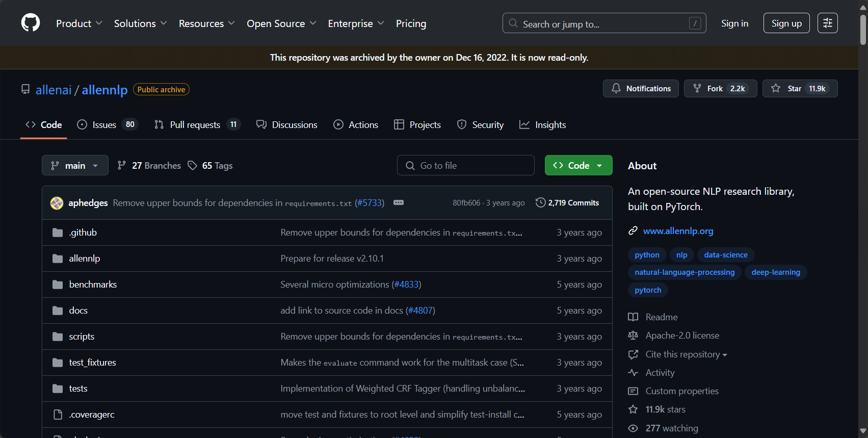Click the star icon in Star button

point(776,88)
